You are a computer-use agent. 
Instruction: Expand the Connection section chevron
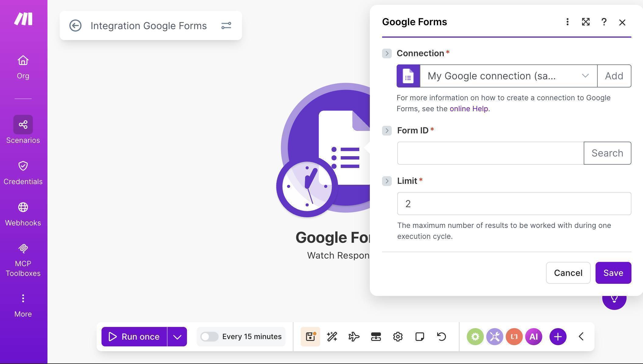387,53
